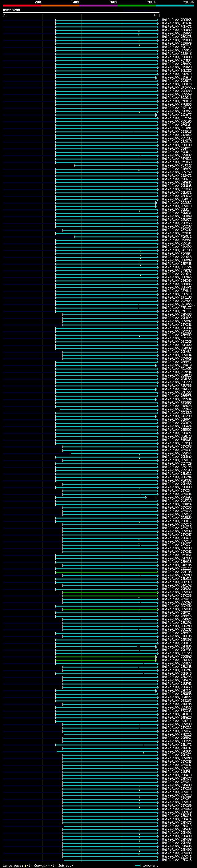
Task: Open hit UniRef100_Q42634
Action: tap(177, 23)
